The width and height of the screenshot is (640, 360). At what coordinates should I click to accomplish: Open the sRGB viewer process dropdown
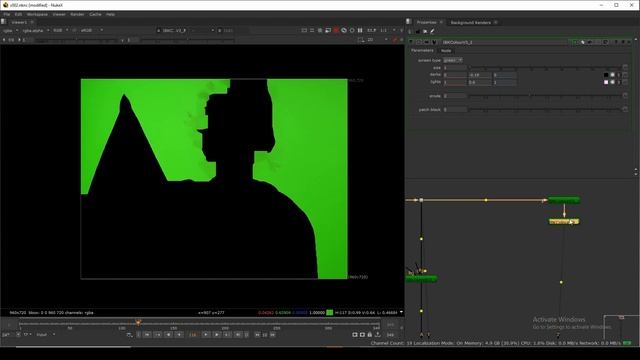click(91, 30)
